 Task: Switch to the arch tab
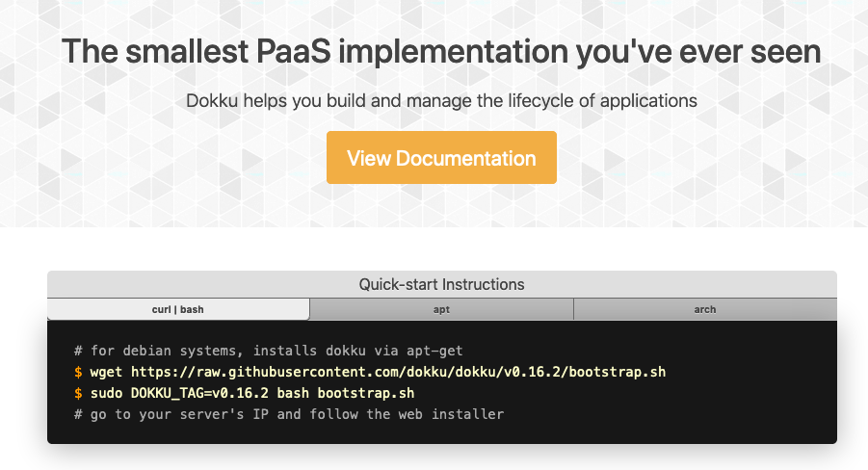coord(705,309)
